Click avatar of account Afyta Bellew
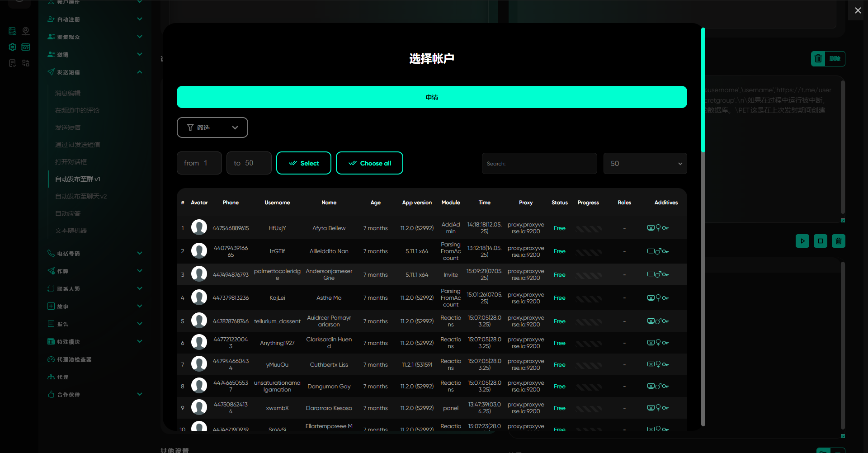The height and width of the screenshot is (453, 868). [x=199, y=227]
